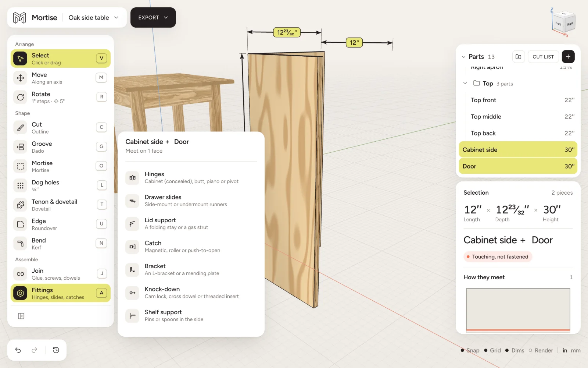
Task: Enable Render mode
Action: coord(541,350)
